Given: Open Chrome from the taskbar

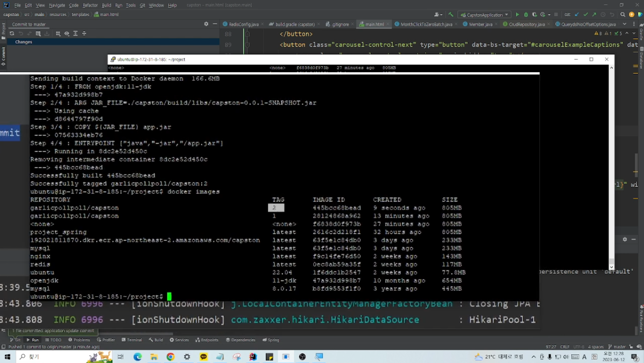Looking at the screenshot, I should [171, 357].
